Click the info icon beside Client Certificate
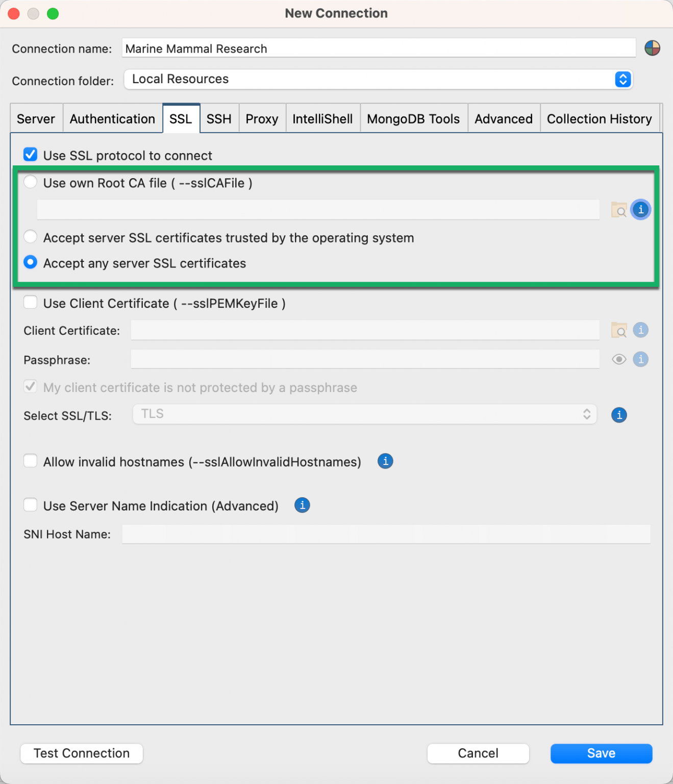 641,330
